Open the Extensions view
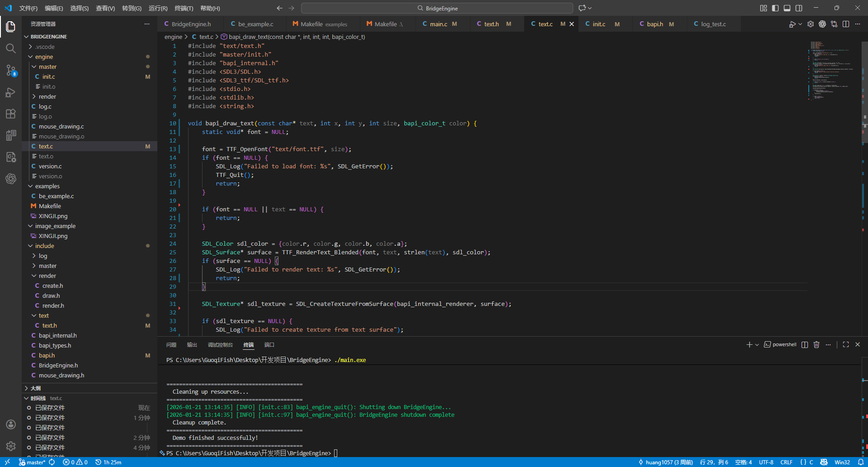The width and height of the screenshot is (868, 467). click(x=11, y=114)
